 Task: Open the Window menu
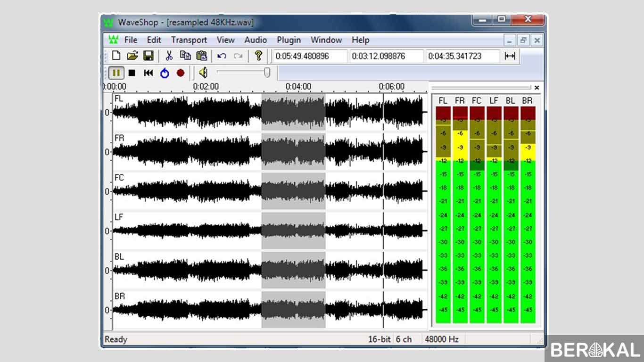(x=326, y=40)
